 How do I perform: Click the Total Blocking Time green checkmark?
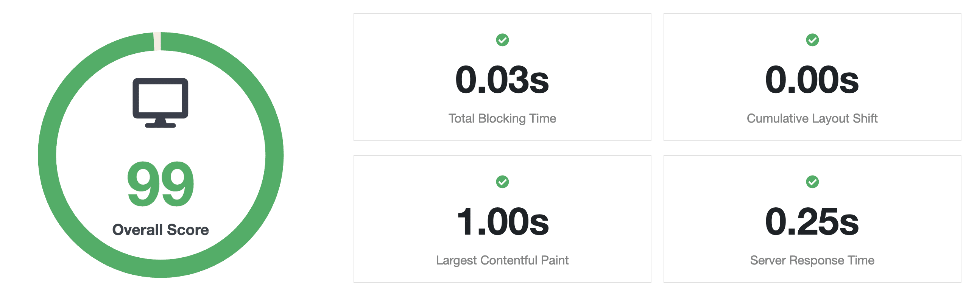[x=502, y=40]
